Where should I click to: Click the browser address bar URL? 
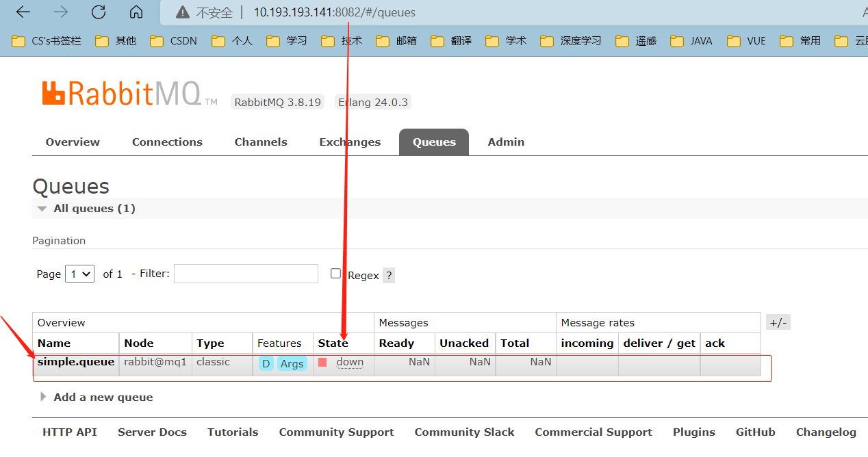[334, 12]
